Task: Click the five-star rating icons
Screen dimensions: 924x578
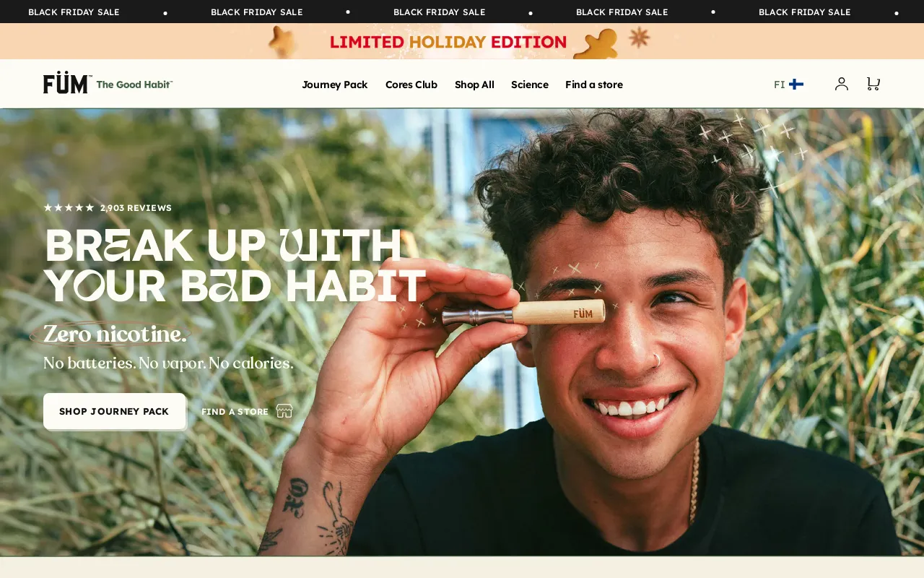Action: click(69, 208)
